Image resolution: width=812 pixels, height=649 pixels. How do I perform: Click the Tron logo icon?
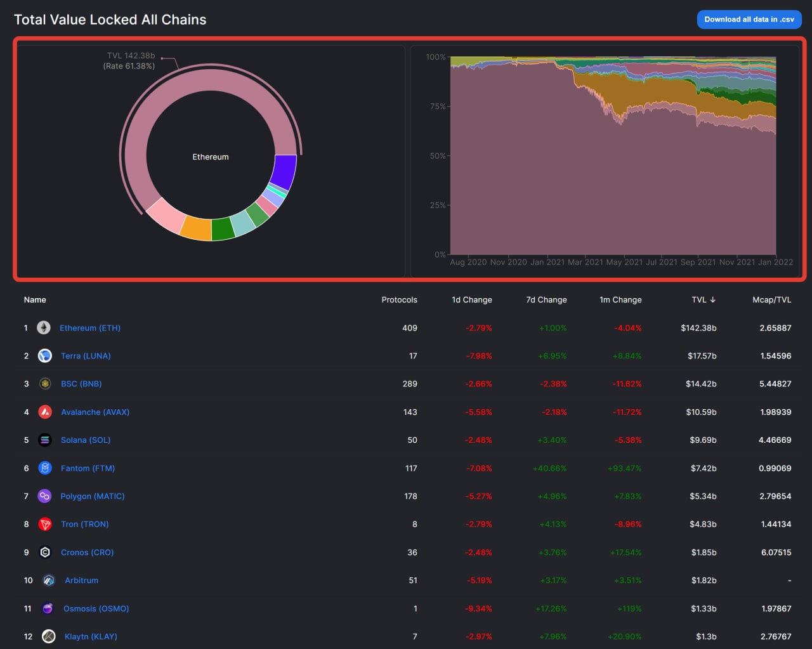point(44,524)
